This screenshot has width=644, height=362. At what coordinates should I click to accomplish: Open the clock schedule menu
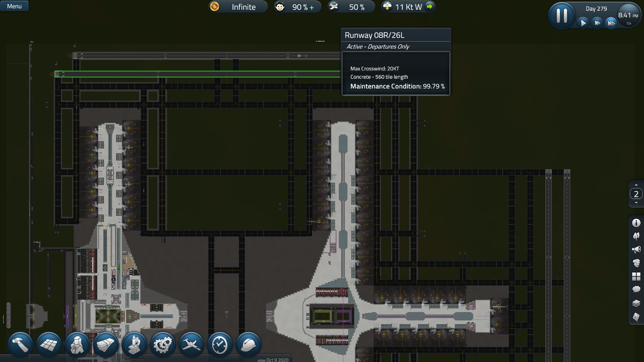(220, 344)
